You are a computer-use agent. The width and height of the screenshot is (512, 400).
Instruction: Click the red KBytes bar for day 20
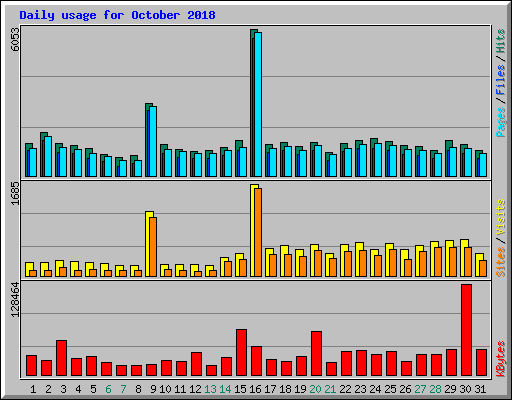[316, 354]
